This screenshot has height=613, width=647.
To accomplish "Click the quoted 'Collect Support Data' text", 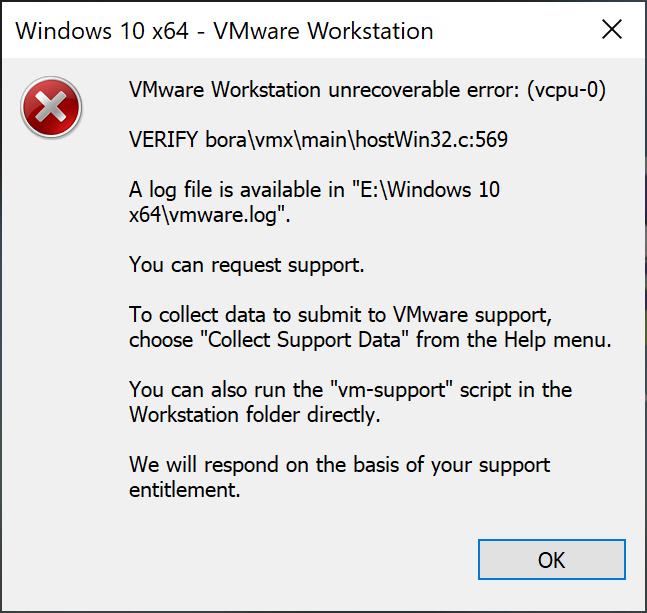I will (305, 340).
